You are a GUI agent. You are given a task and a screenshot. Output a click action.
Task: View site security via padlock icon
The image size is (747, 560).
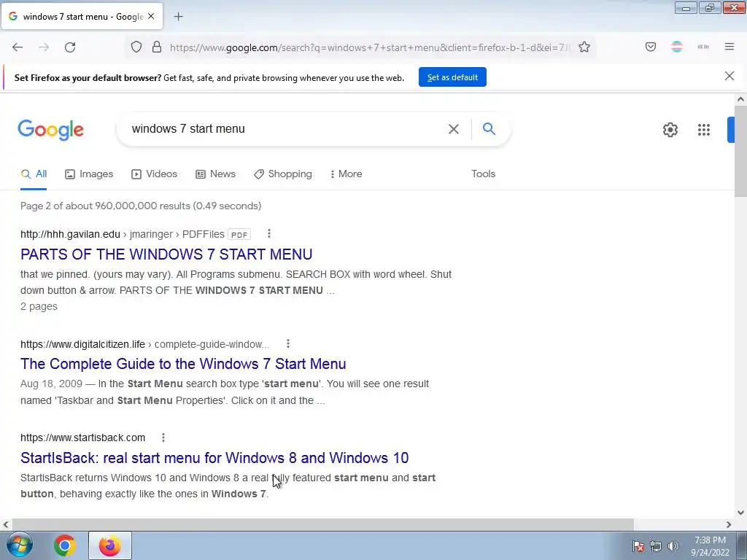coord(157,47)
